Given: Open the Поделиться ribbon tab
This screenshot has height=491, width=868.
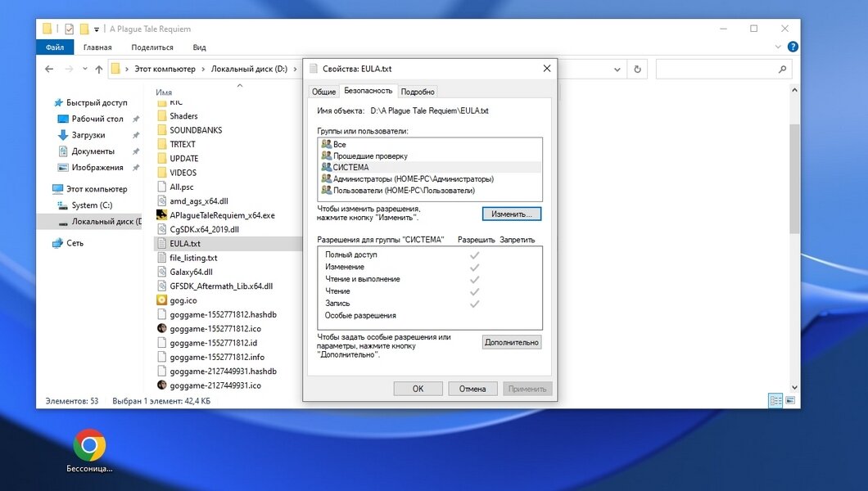Looking at the screenshot, I should click(152, 47).
